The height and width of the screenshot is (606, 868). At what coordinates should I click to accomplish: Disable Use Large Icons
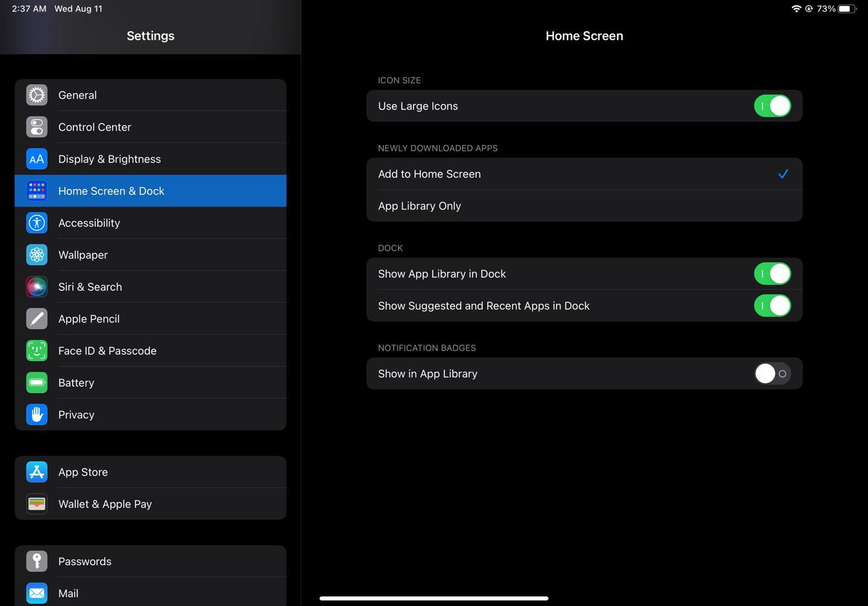772,105
